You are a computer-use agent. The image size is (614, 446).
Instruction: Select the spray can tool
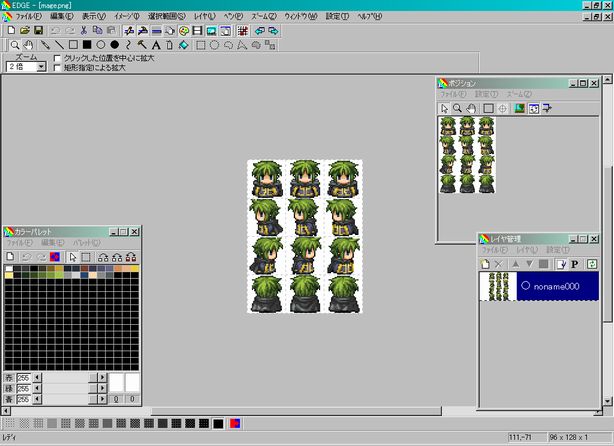(x=170, y=45)
